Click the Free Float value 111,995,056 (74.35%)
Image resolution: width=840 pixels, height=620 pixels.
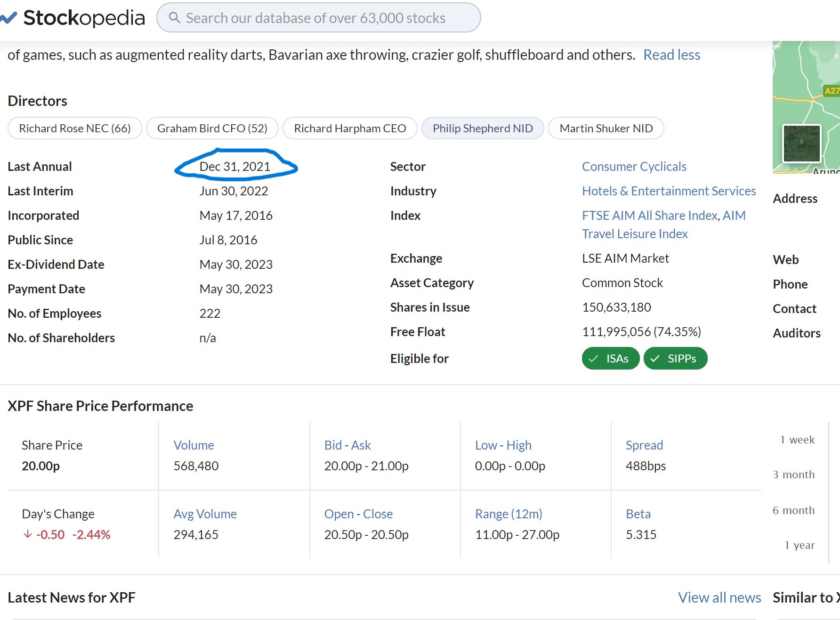(x=641, y=331)
